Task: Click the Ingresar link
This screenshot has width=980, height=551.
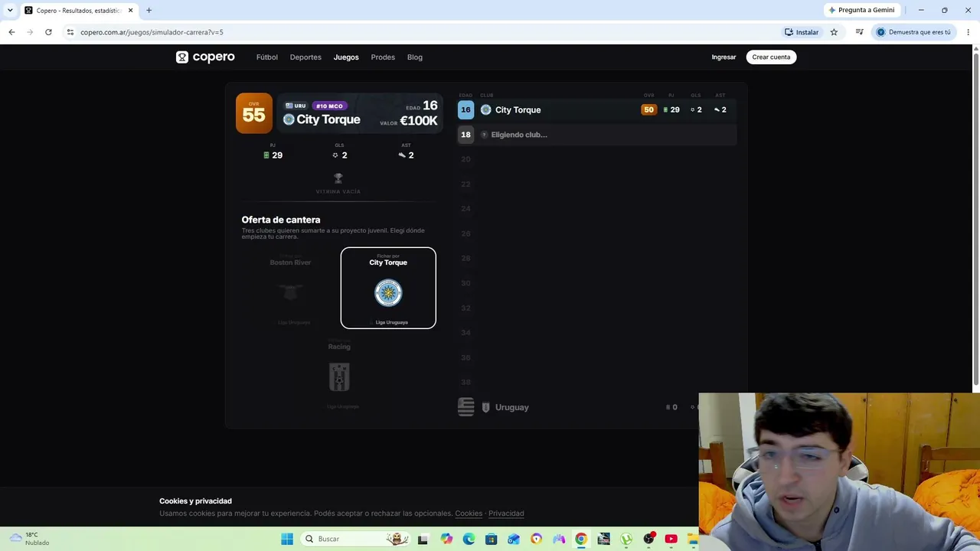Action: 724,57
